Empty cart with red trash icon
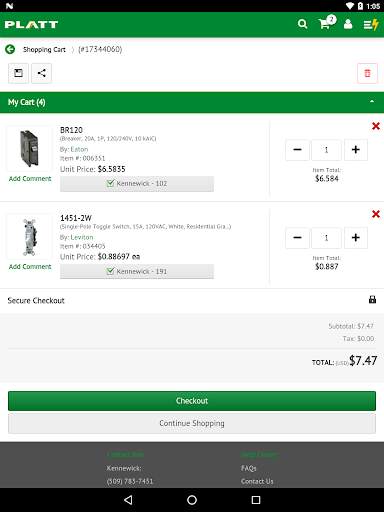384x512 pixels. 367,73
